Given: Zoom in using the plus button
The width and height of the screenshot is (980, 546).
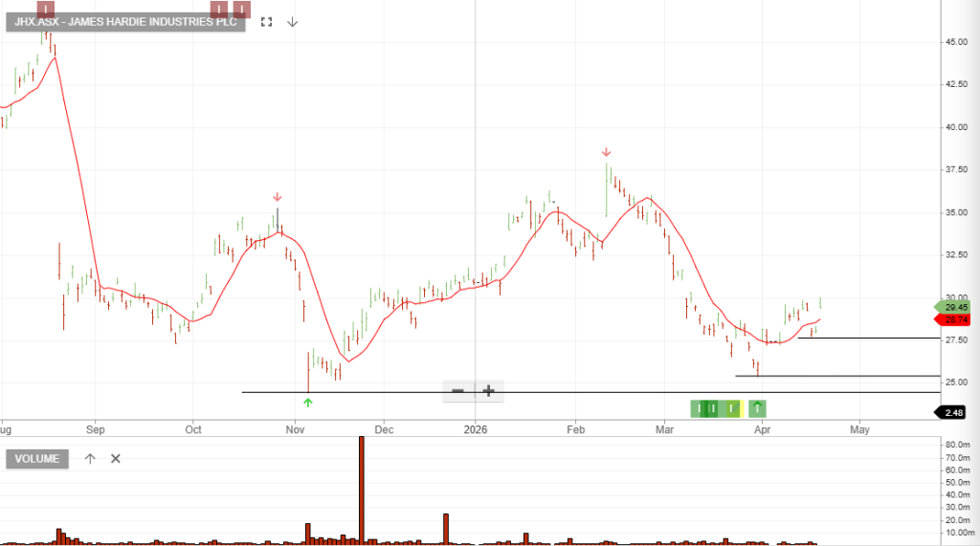Looking at the screenshot, I should pyautogui.click(x=488, y=390).
